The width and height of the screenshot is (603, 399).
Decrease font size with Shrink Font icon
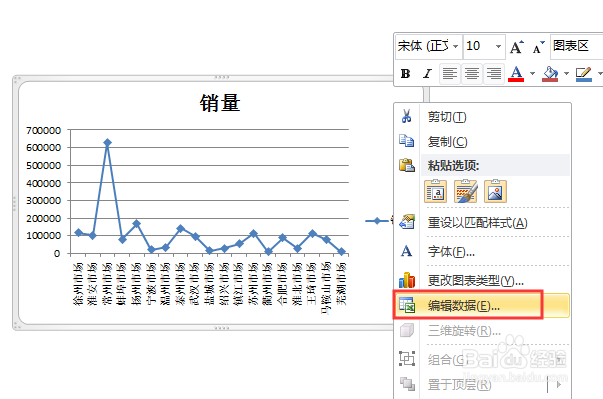[x=538, y=47]
